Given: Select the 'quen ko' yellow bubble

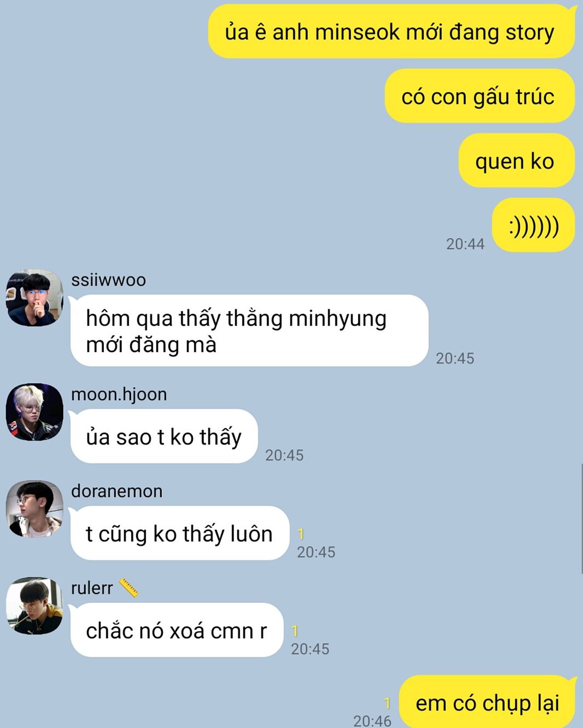Looking at the screenshot, I should click(516, 160).
